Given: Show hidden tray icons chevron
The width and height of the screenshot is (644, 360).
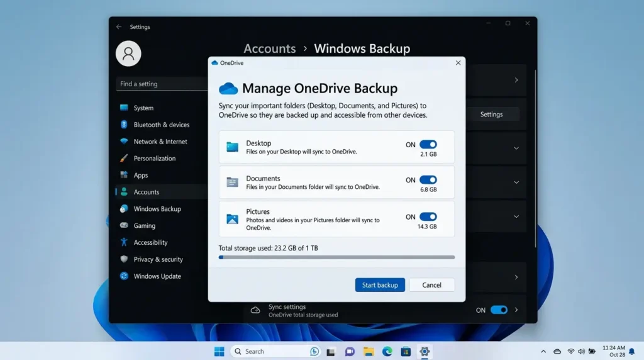Looking at the screenshot, I should click(543, 351).
